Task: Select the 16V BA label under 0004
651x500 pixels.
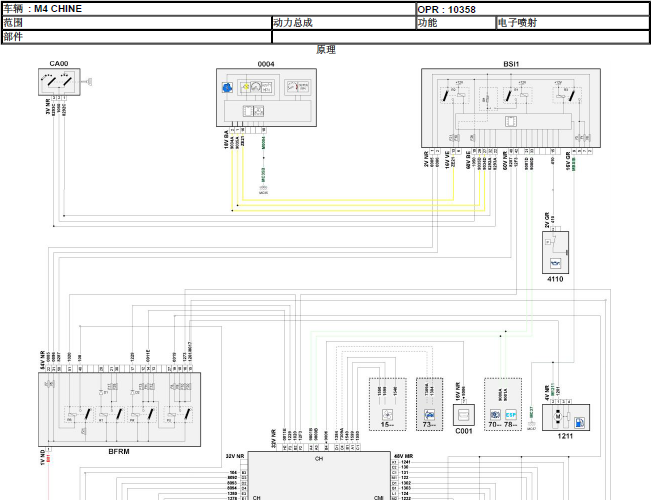Action: pos(226,140)
